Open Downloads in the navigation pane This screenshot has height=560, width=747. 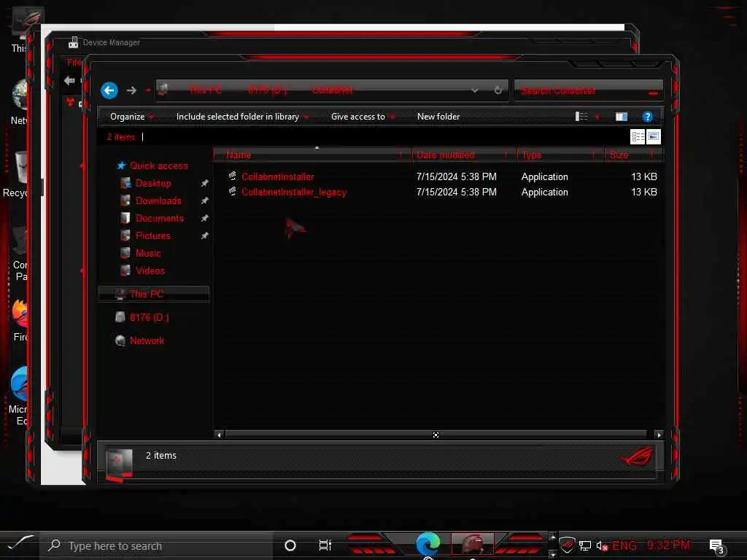pos(158,201)
